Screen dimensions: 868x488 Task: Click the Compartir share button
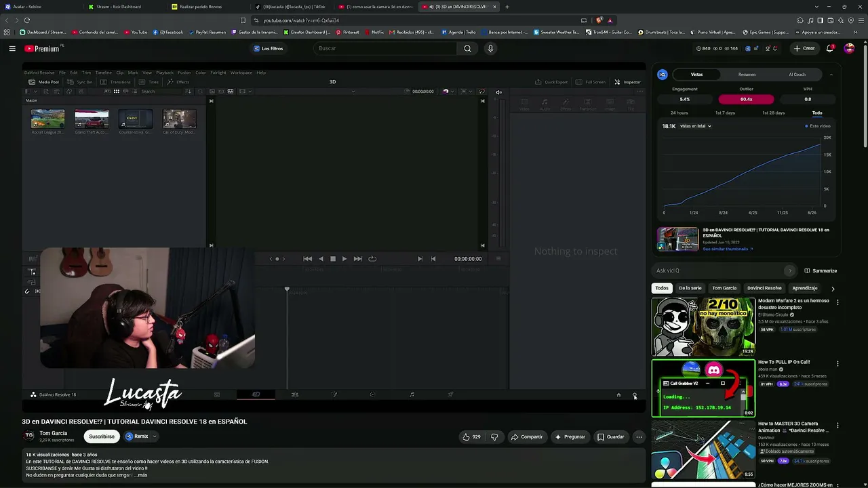click(x=527, y=436)
